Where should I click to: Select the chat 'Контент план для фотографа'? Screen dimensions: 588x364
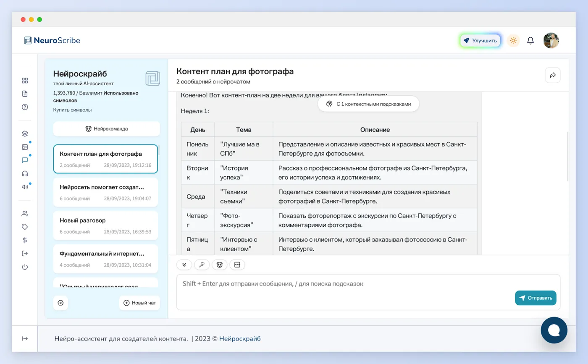(x=105, y=159)
